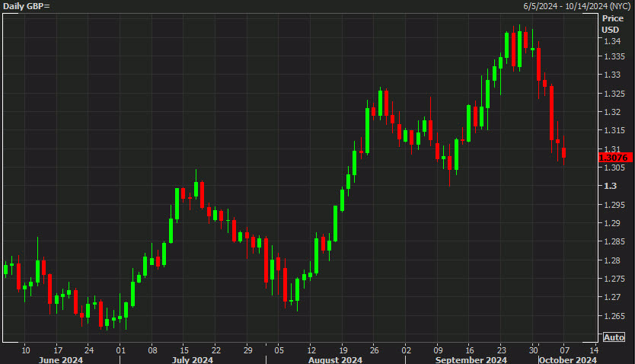The image size is (635, 364).
Task: Select the 1.265 price axis label
Action: [614, 316]
